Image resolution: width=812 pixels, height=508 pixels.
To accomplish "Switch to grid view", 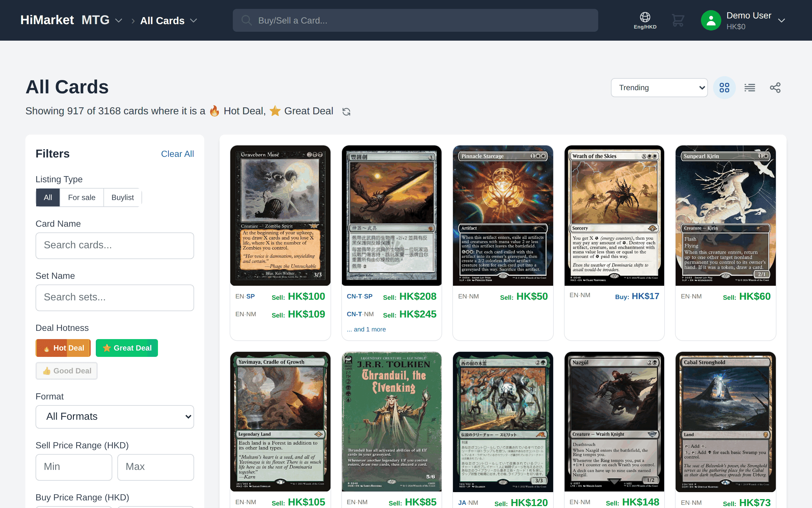I will coord(724,88).
